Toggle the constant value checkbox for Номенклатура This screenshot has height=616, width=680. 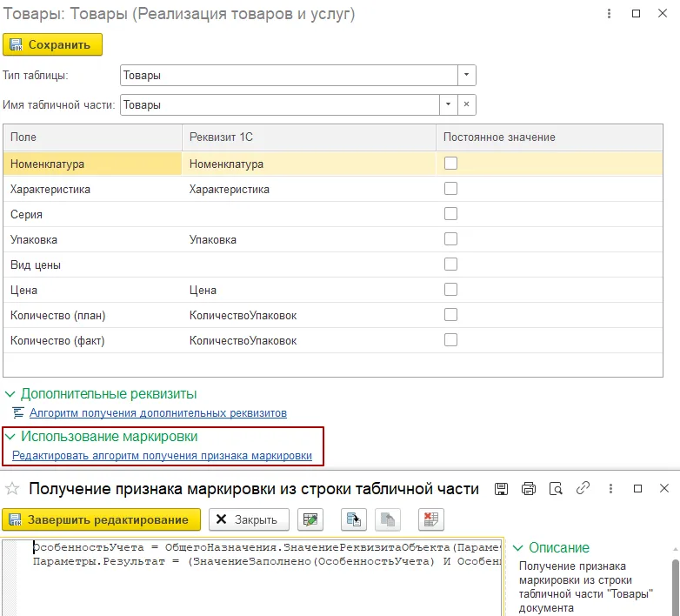(450, 163)
